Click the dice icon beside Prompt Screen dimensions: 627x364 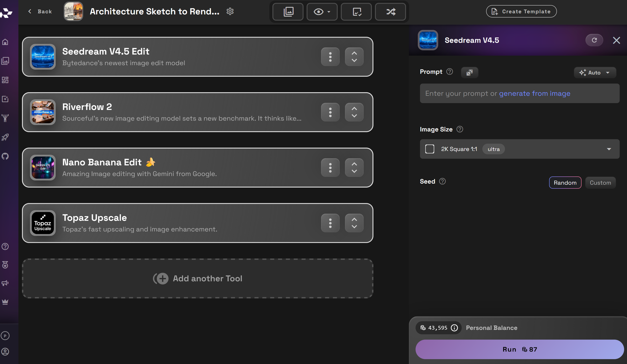pyautogui.click(x=469, y=73)
